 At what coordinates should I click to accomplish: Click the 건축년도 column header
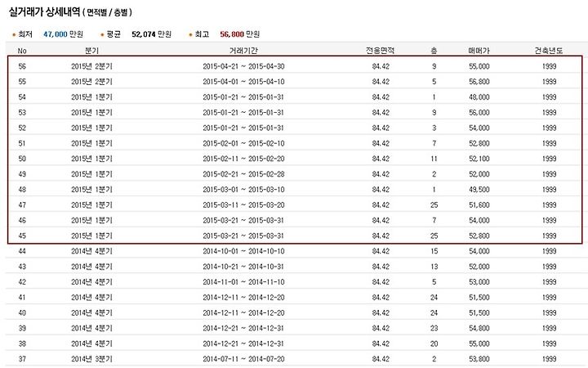tap(549, 51)
